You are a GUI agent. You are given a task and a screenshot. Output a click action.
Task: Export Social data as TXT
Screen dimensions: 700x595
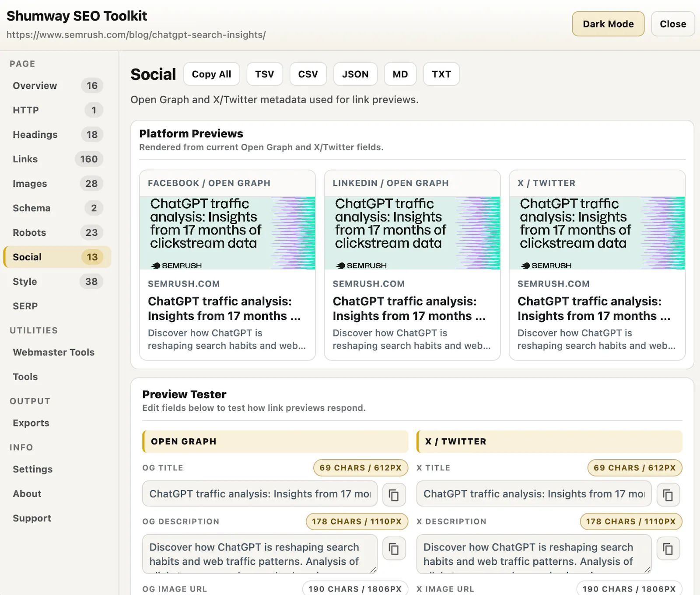(x=441, y=74)
